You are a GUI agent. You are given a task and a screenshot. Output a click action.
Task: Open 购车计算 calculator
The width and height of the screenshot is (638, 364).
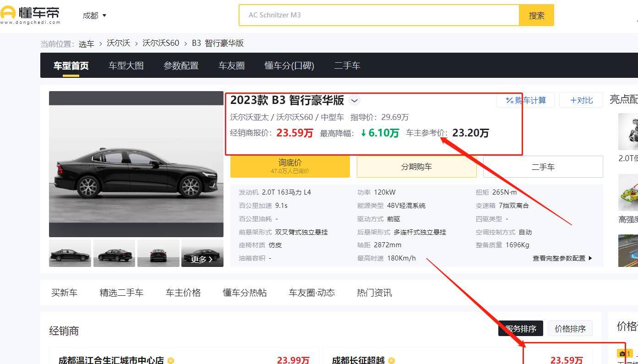pos(525,100)
